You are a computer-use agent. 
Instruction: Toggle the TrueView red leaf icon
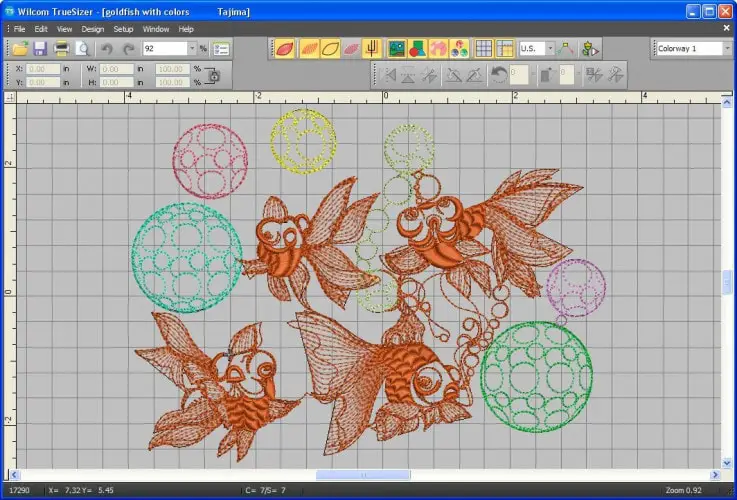pyautogui.click(x=284, y=48)
